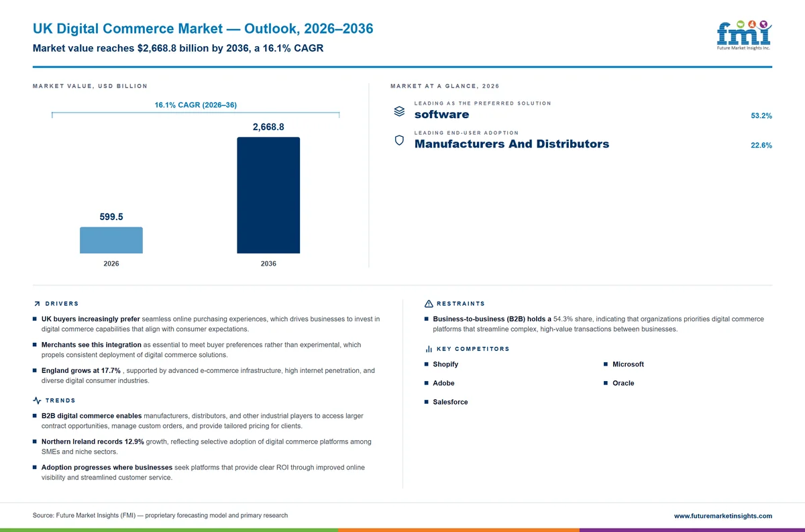Click Oracle in competitors list
Viewport: 805px width, 532px height.
[623, 383]
